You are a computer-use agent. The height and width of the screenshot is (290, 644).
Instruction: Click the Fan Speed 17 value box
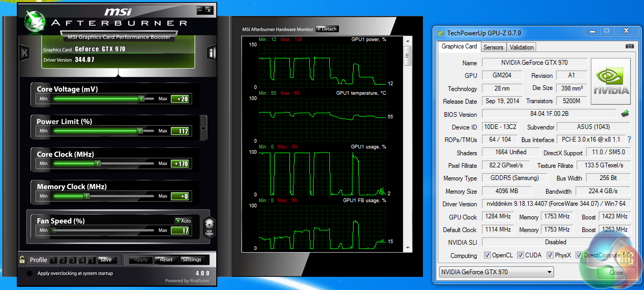[180, 231]
